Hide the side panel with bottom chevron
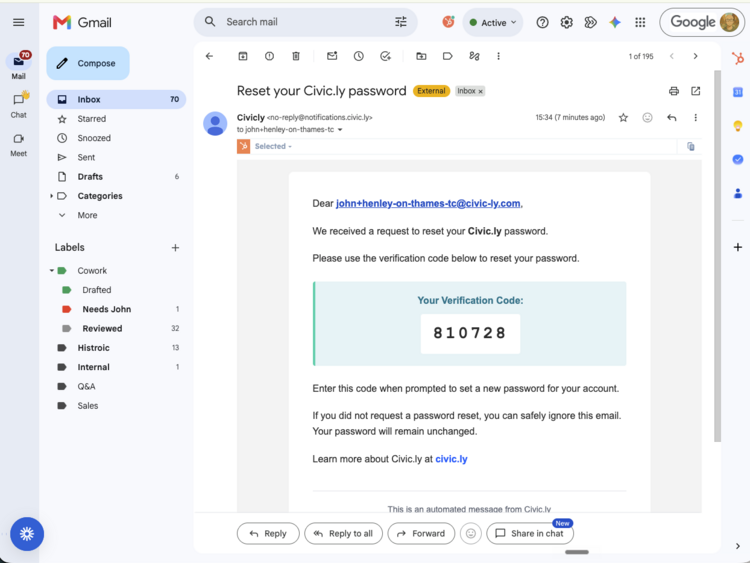The width and height of the screenshot is (750, 563). tap(738, 546)
